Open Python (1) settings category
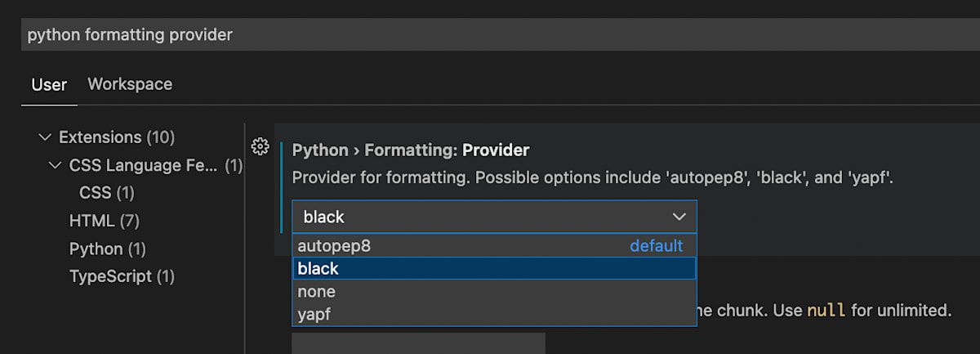Viewport: 980px width, 354px height. pos(108,249)
